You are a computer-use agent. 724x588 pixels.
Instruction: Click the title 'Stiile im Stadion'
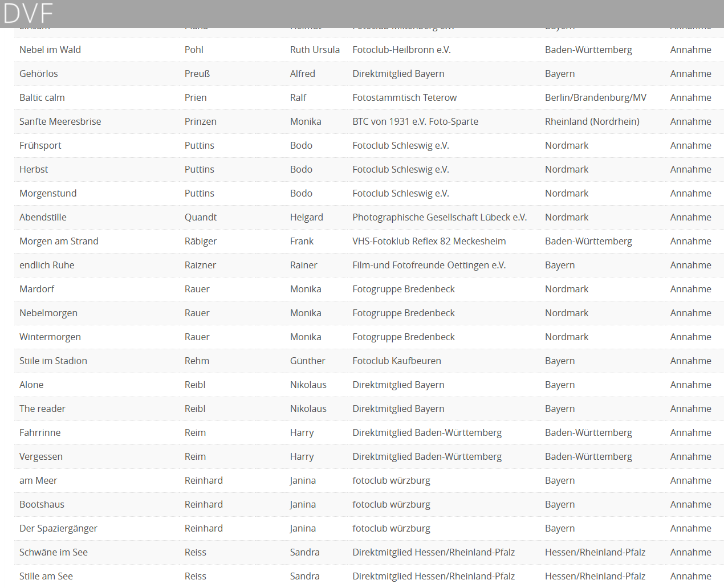pyautogui.click(x=53, y=361)
